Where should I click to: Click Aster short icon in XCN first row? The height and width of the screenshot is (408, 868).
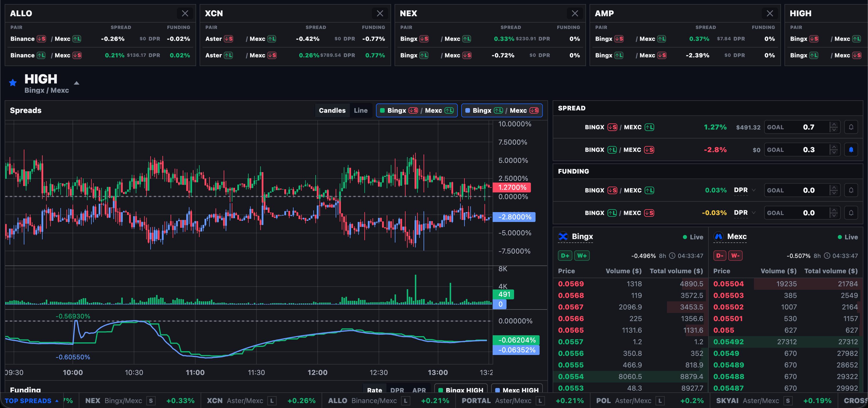coord(228,39)
